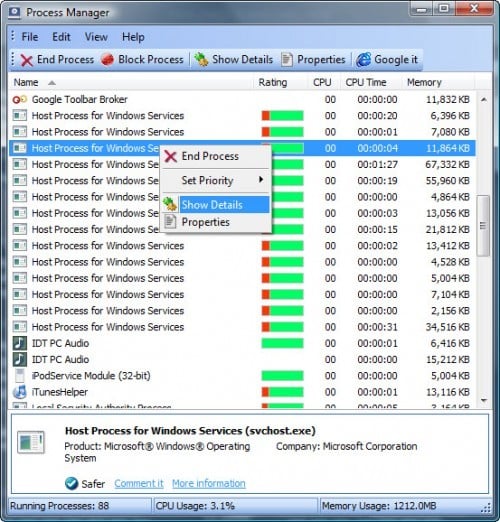Screen dimensions: 500x522
Task: Select the iPodService Module (32-bit) row
Action: tap(243, 376)
